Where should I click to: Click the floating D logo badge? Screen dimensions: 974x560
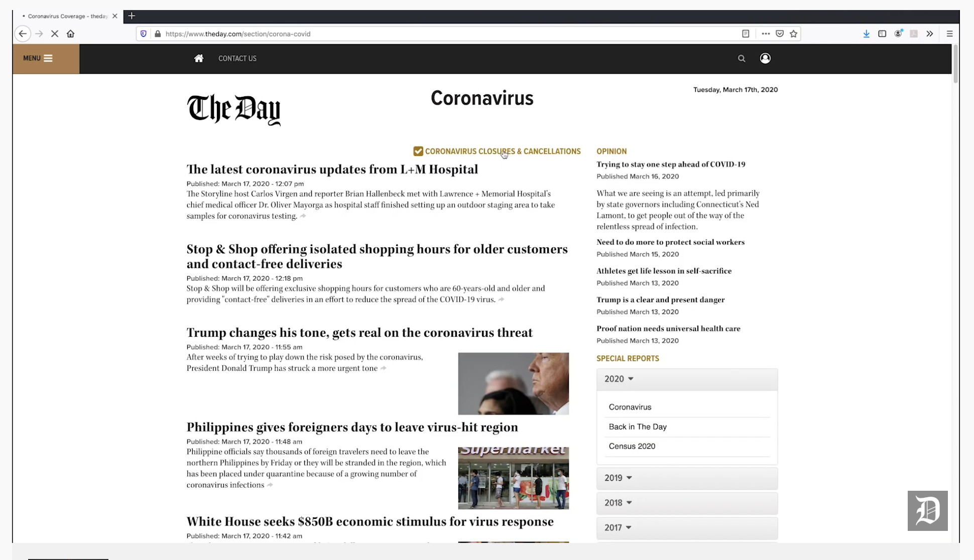pyautogui.click(x=927, y=510)
